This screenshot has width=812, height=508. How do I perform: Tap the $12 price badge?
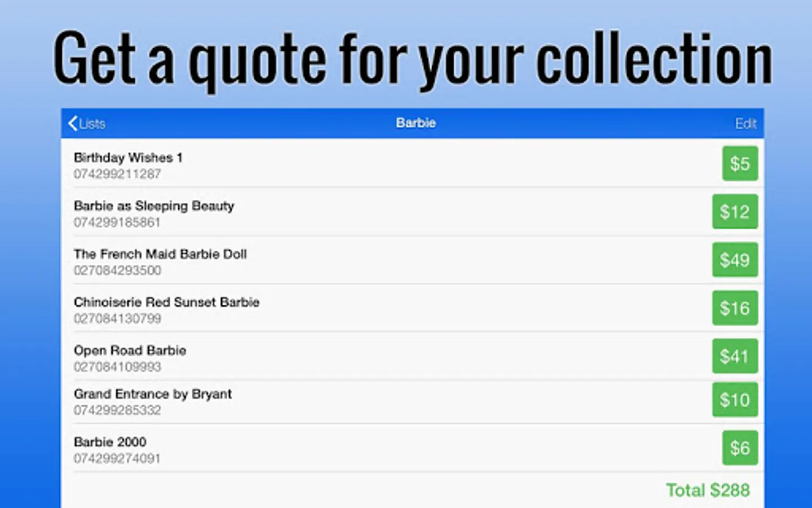point(734,212)
